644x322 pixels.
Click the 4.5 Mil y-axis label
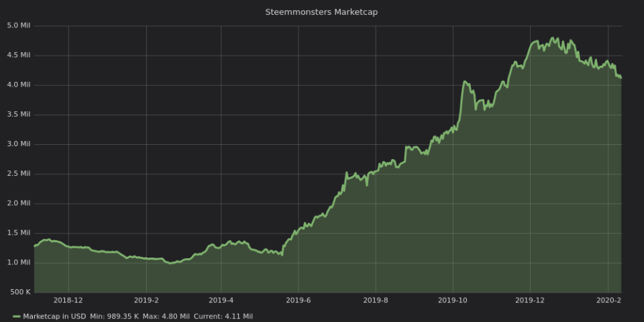coord(19,55)
